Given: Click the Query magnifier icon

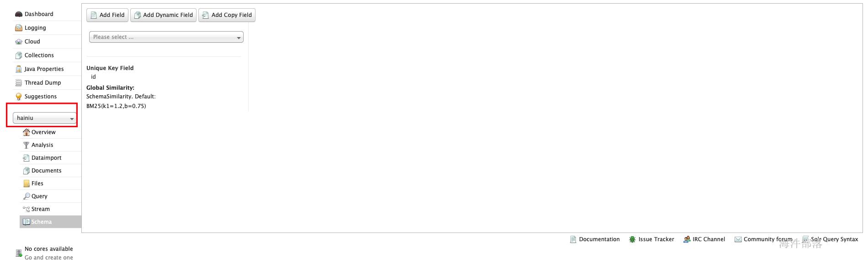Looking at the screenshot, I should pyautogui.click(x=27, y=196).
